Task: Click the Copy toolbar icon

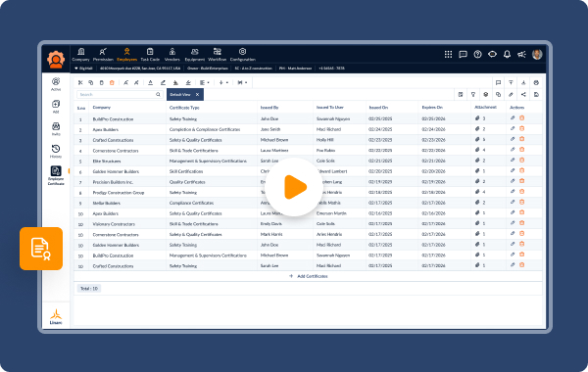Action: [x=91, y=83]
